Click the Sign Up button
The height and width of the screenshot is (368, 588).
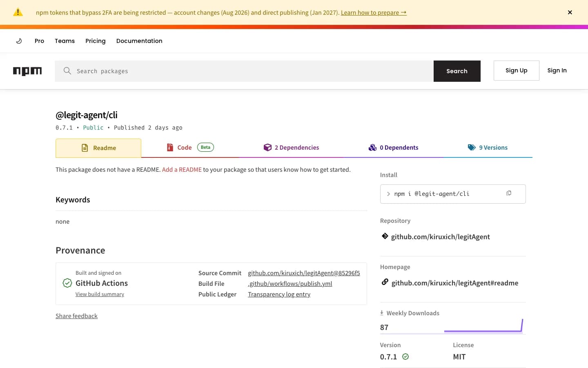click(517, 70)
